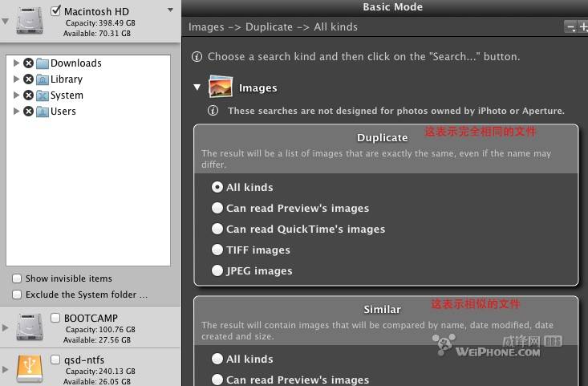Check the BOOTCAMP volume checkbox
This screenshot has width=588, height=386.
[x=55, y=318]
